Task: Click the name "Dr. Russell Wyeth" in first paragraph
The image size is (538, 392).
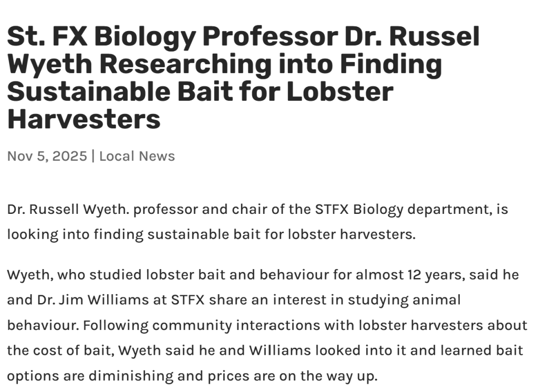Action: click(68, 209)
